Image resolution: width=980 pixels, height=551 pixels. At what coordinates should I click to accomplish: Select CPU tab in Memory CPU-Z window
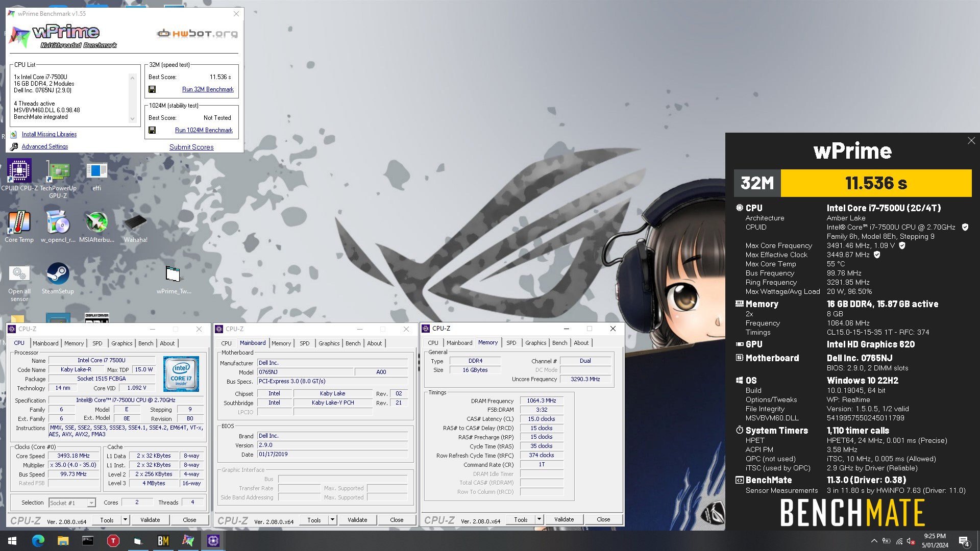433,343
